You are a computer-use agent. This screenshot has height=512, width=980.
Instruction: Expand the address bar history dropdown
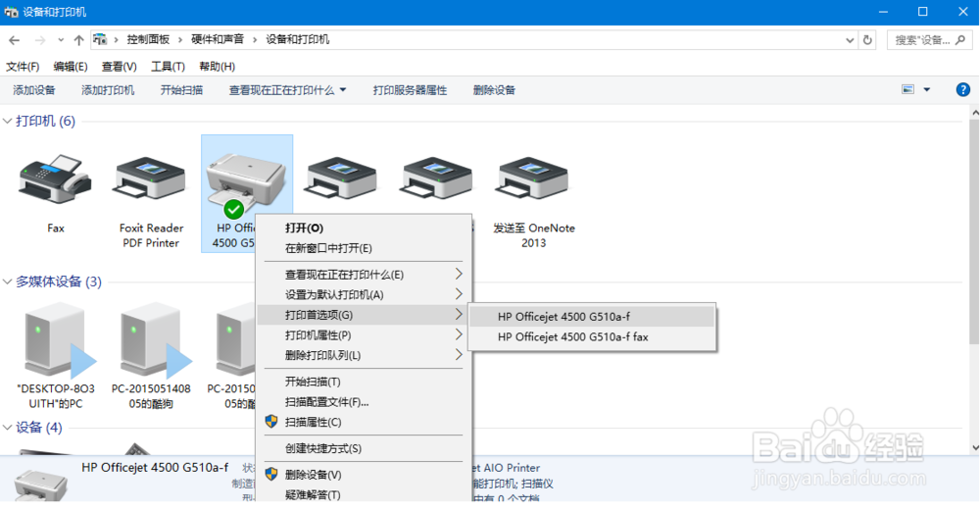pyautogui.click(x=850, y=40)
